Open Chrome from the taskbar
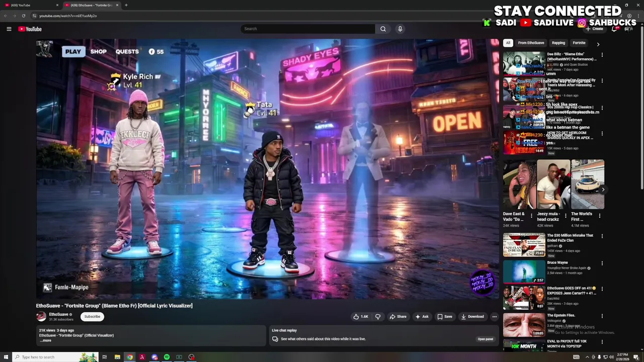Viewport: 644px width, 362px height. pyautogui.click(x=130, y=357)
